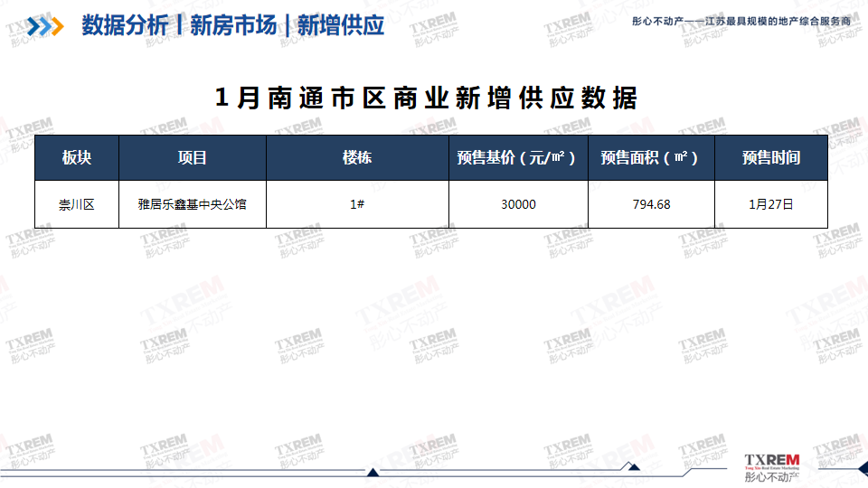Viewport: 868px width, 488px height.
Task: Select the header text 数据分析
Action: pos(125,25)
